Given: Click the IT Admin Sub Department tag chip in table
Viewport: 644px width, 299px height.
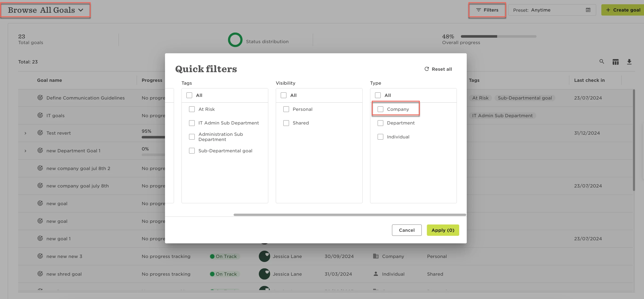Looking at the screenshot, I should (x=502, y=116).
